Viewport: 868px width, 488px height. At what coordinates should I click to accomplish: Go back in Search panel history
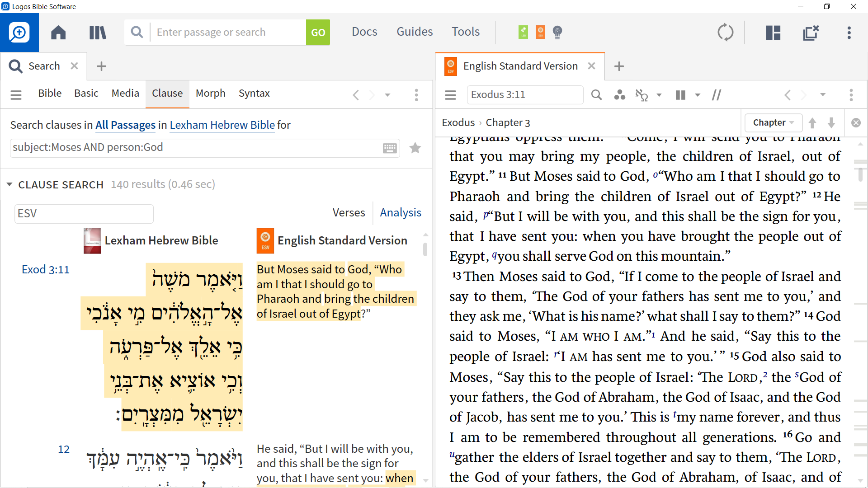point(356,95)
